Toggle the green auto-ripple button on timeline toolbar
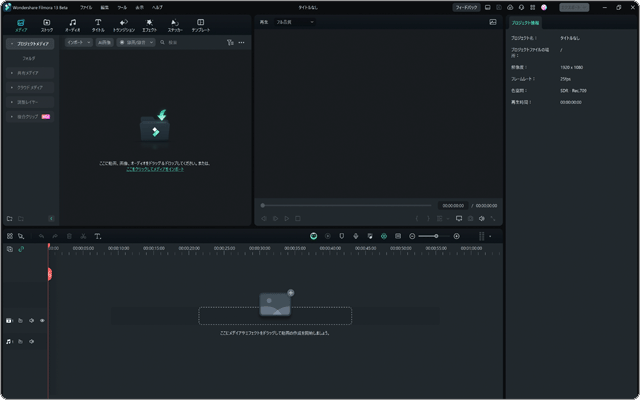The height and width of the screenshot is (400, 640). (x=313, y=236)
